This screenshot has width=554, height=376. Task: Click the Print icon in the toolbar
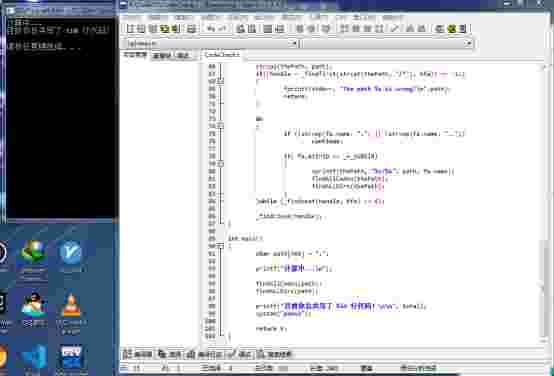point(191,29)
